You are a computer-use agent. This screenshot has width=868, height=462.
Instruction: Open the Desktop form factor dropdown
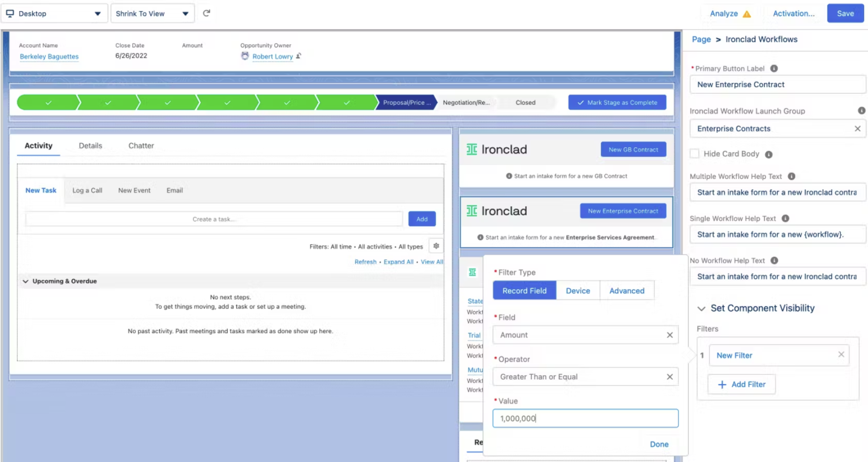pyautogui.click(x=54, y=14)
